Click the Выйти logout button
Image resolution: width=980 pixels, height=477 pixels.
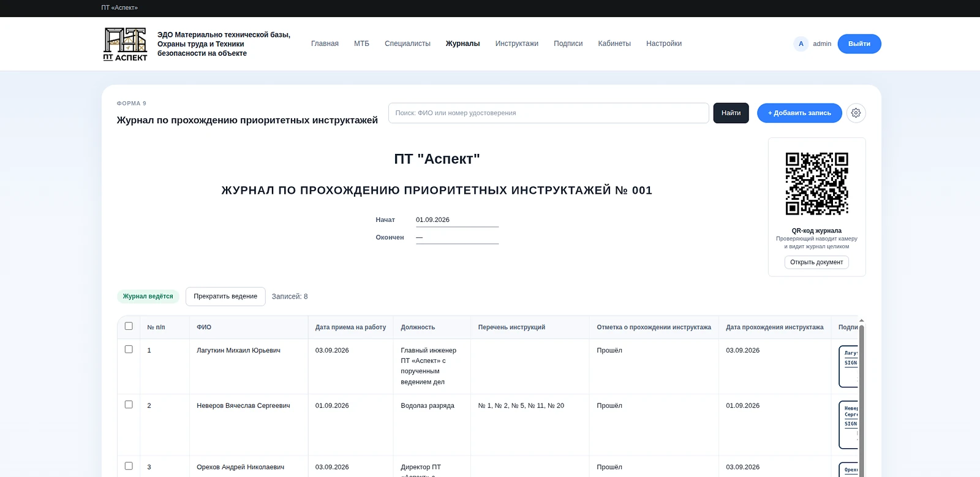(859, 44)
